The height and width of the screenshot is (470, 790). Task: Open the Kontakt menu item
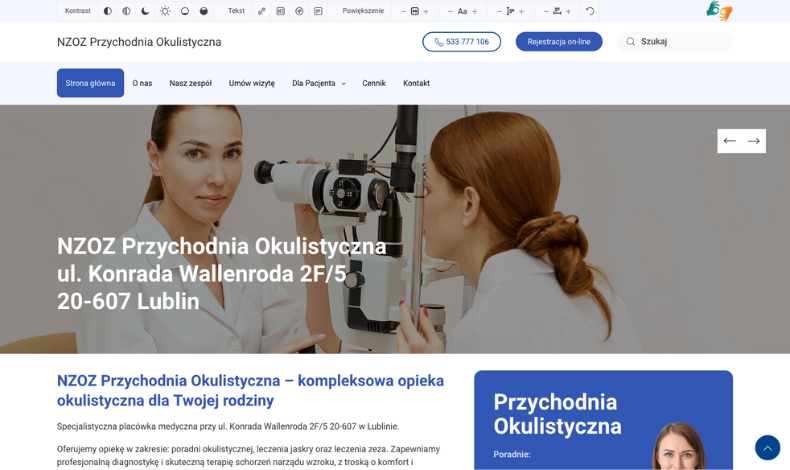pyautogui.click(x=416, y=83)
